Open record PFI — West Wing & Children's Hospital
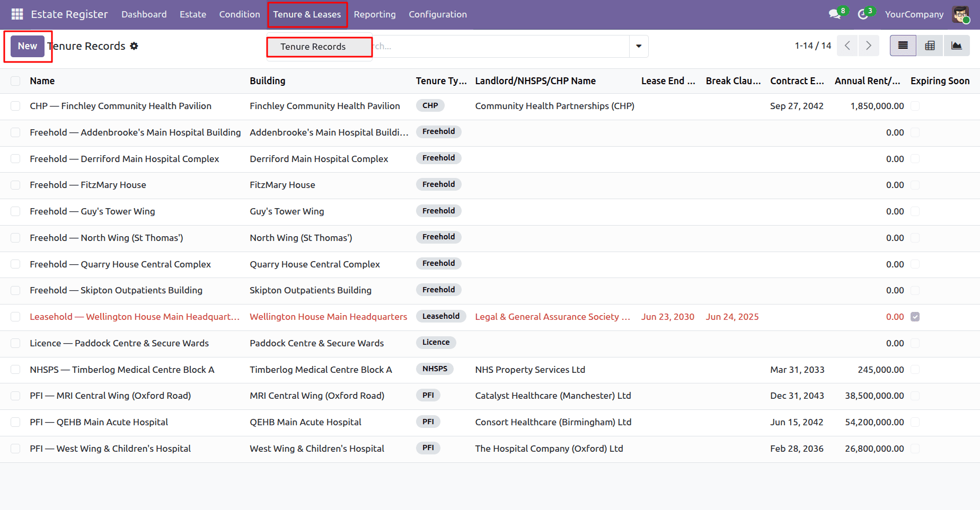The height and width of the screenshot is (510, 980). click(110, 449)
